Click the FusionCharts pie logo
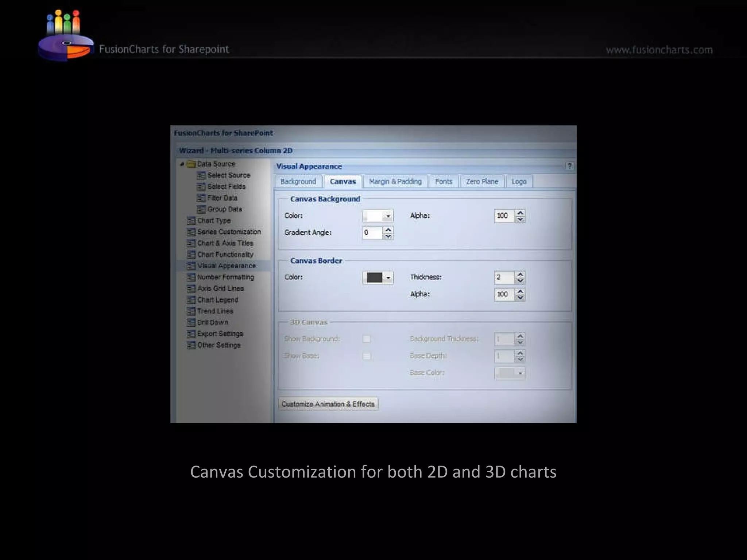Image resolution: width=747 pixels, height=560 pixels. click(x=66, y=35)
